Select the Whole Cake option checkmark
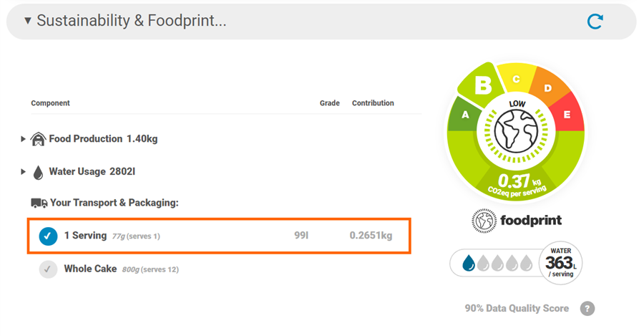The width and height of the screenshot is (644, 336). 48,269
